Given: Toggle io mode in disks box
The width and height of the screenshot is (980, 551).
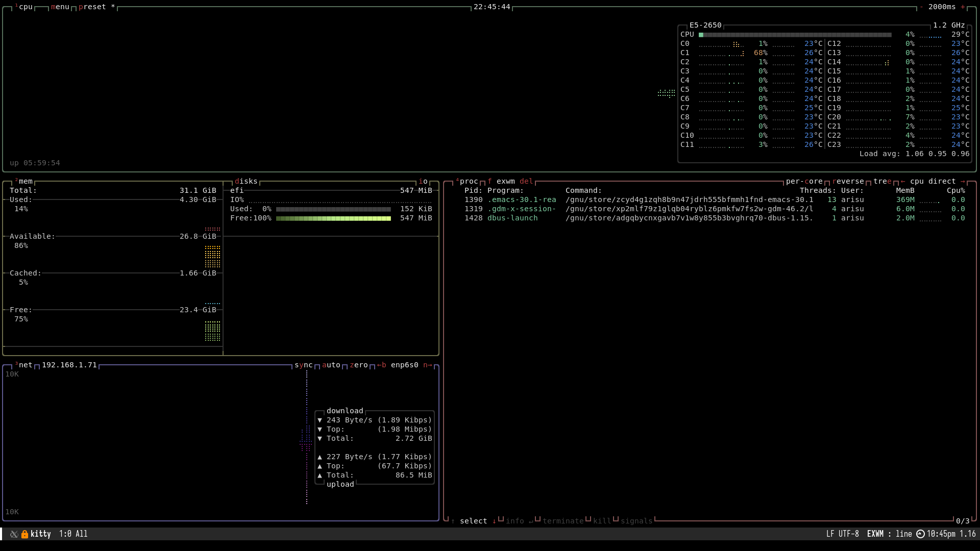Looking at the screenshot, I should [423, 181].
